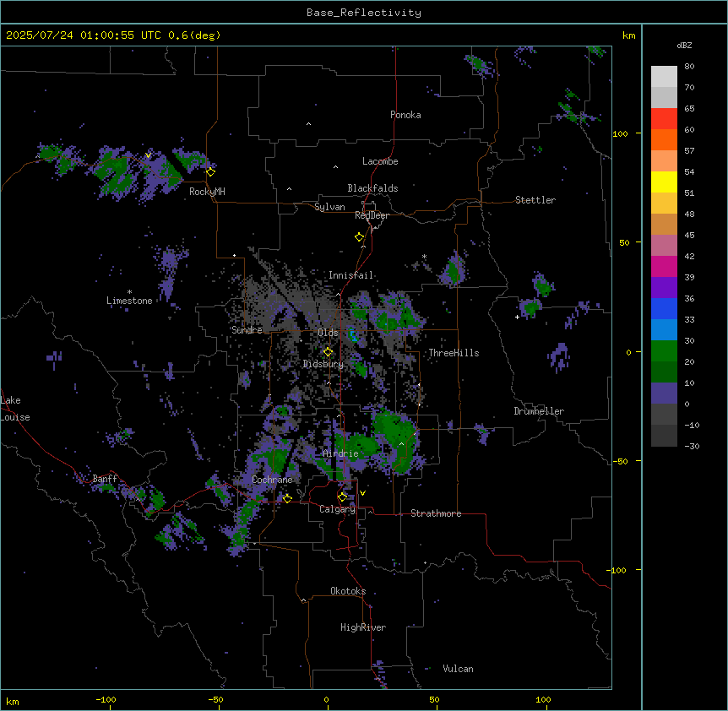Click the Sundre label
The width and height of the screenshot is (728, 711).
247,330
